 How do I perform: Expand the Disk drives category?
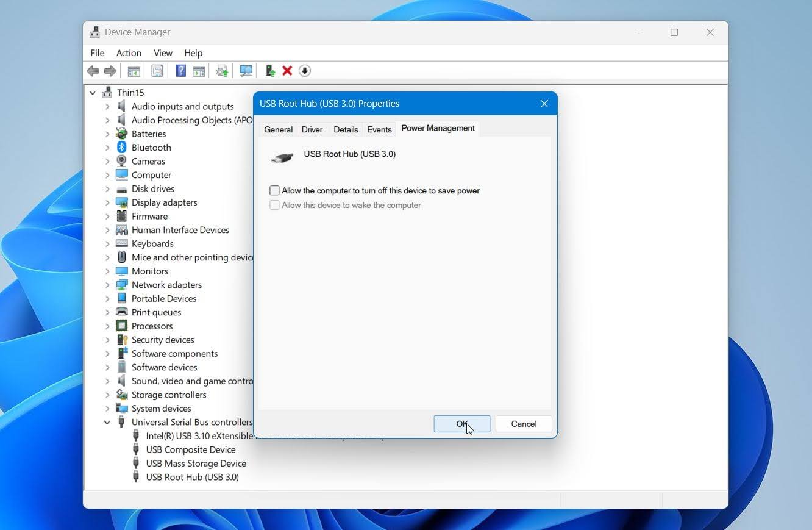point(107,188)
